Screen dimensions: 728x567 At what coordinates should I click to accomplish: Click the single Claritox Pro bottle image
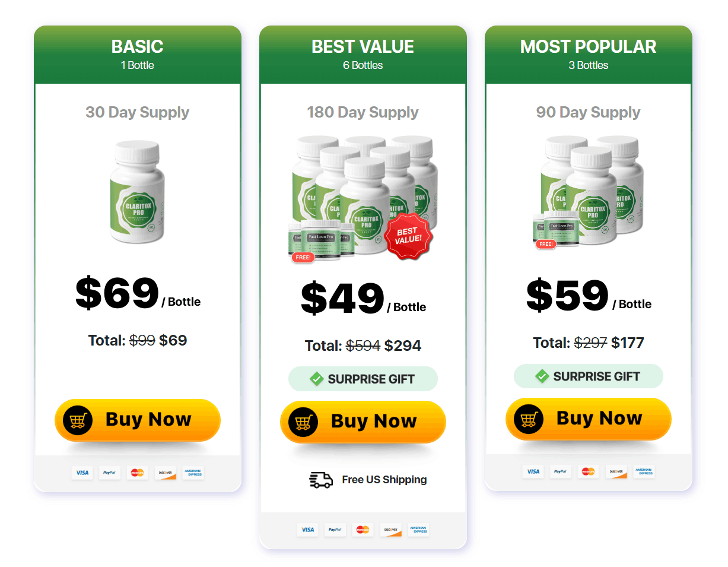pyautogui.click(x=137, y=192)
